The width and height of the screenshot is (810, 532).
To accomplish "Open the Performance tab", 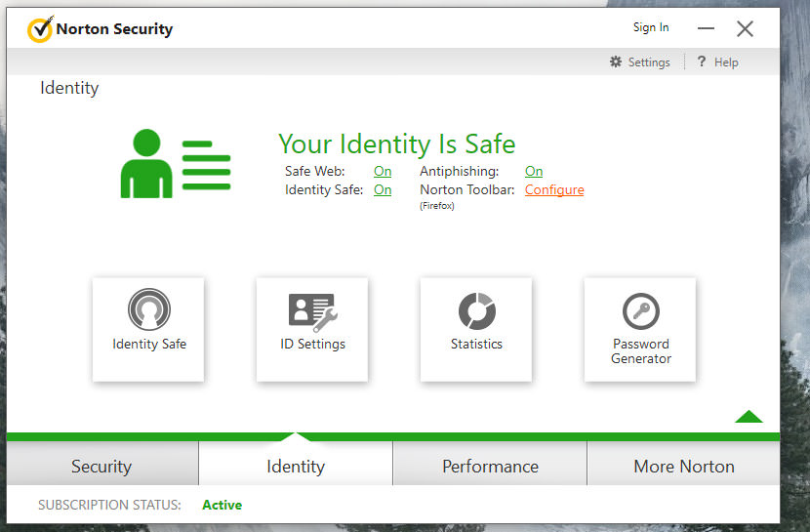I will coord(490,464).
